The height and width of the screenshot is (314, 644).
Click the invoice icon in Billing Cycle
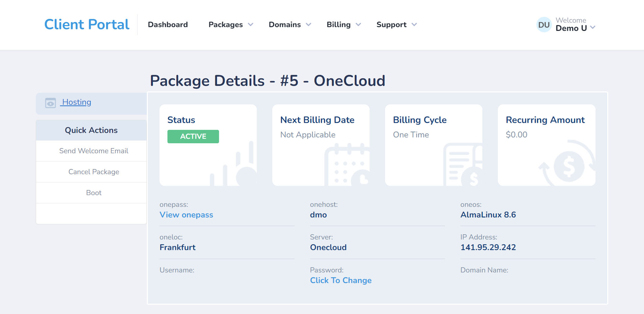[x=463, y=165]
